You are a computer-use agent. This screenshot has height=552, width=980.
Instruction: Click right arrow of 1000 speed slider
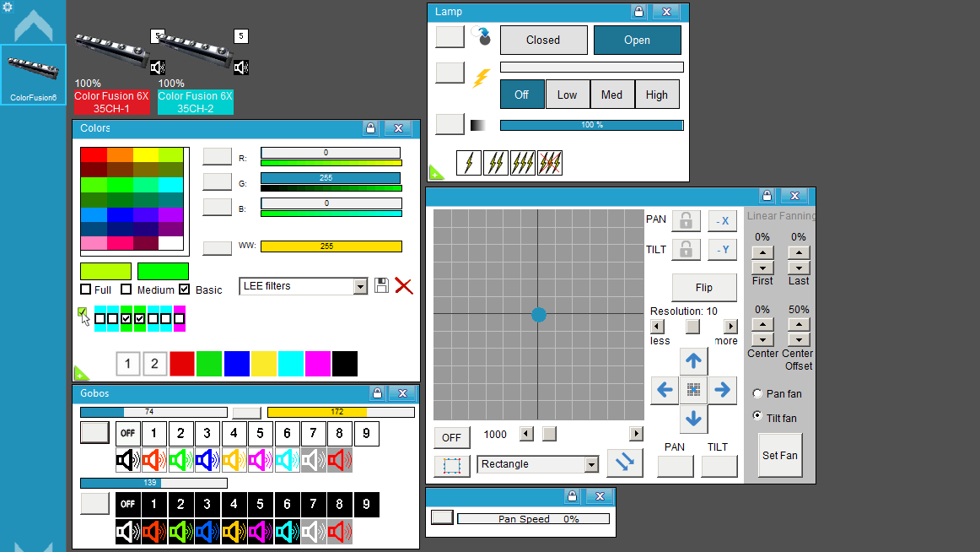pos(636,434)
